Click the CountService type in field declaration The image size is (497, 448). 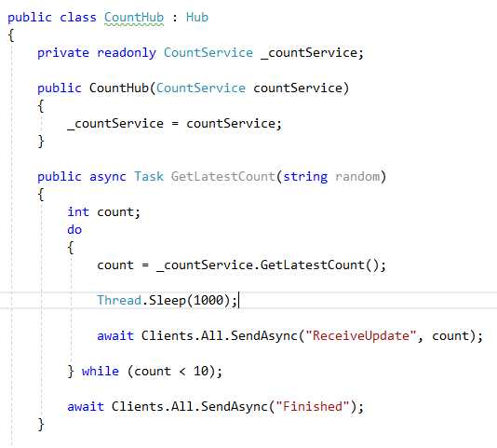[x=208, y=53]
